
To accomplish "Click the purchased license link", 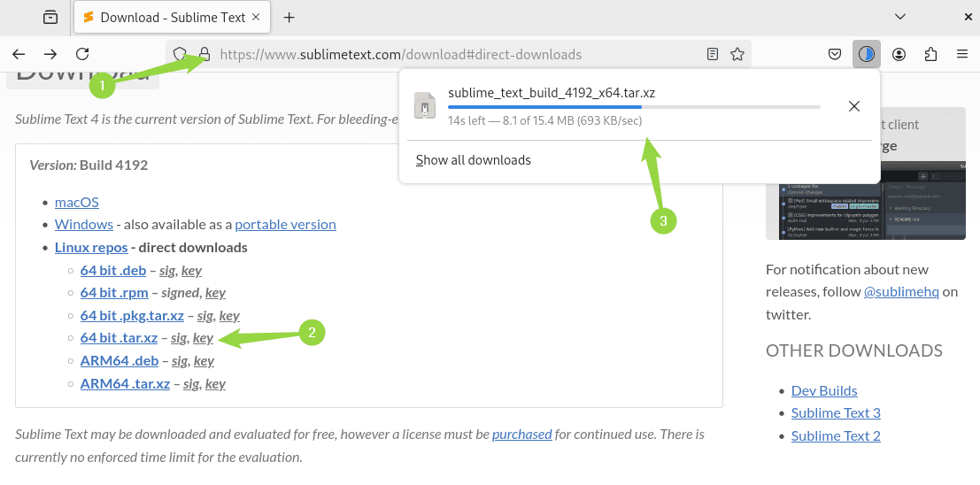I will pos(522,434).
